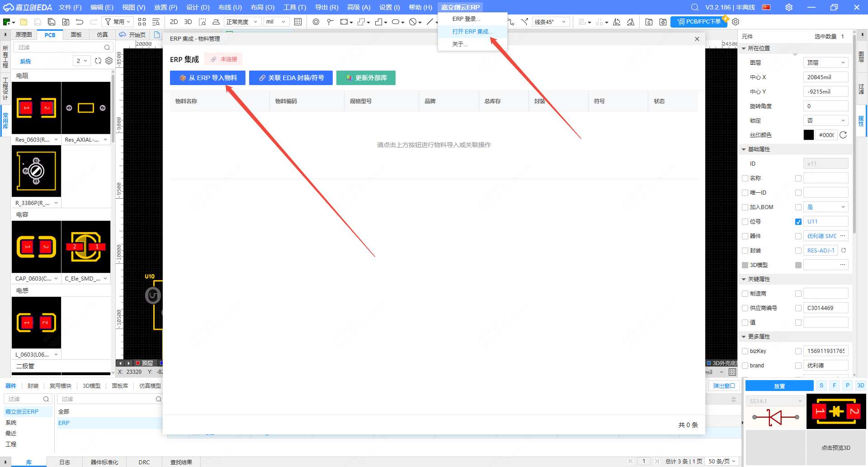
Task: Click the flip horizontal mirror icon
Action: [617, 22]
